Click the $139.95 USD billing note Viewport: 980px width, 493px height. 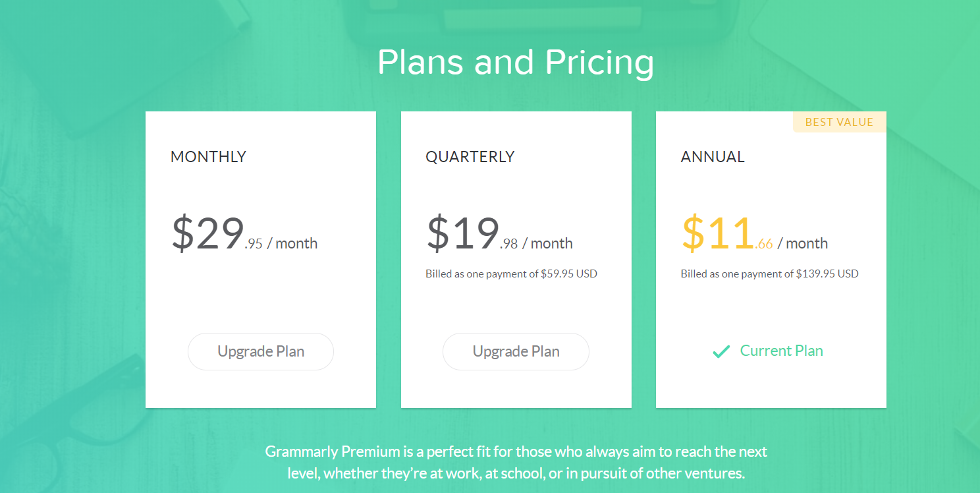coord(770,274)
